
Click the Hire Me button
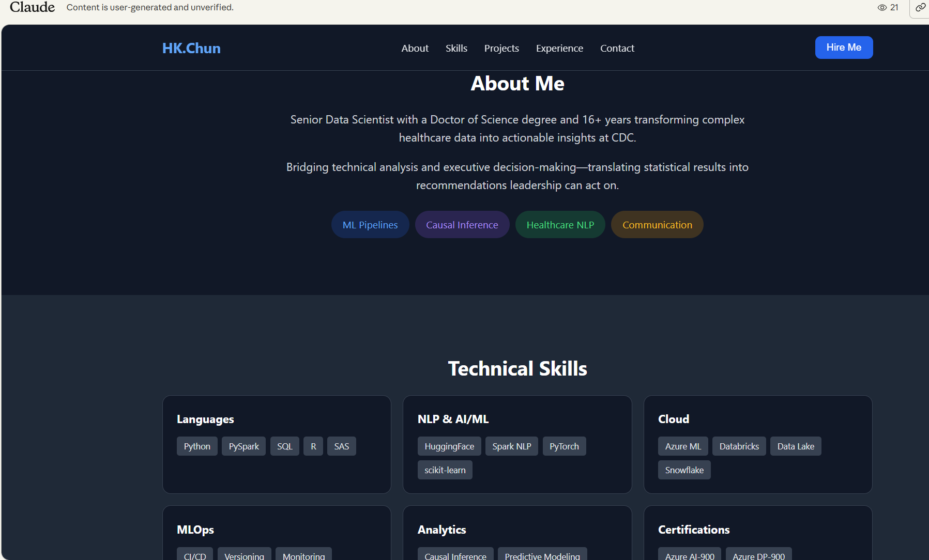pos(844,48)
